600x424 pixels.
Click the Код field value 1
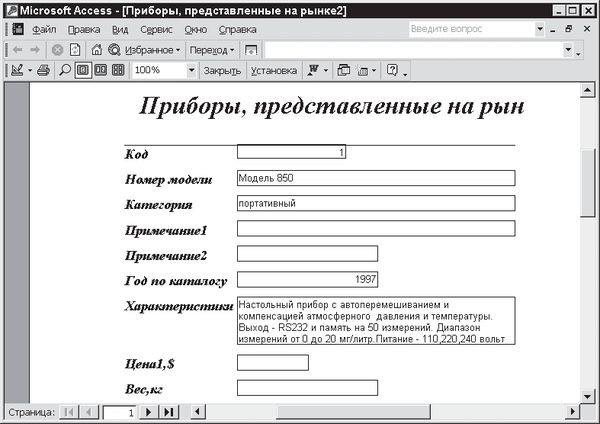[x=291, y=152]
